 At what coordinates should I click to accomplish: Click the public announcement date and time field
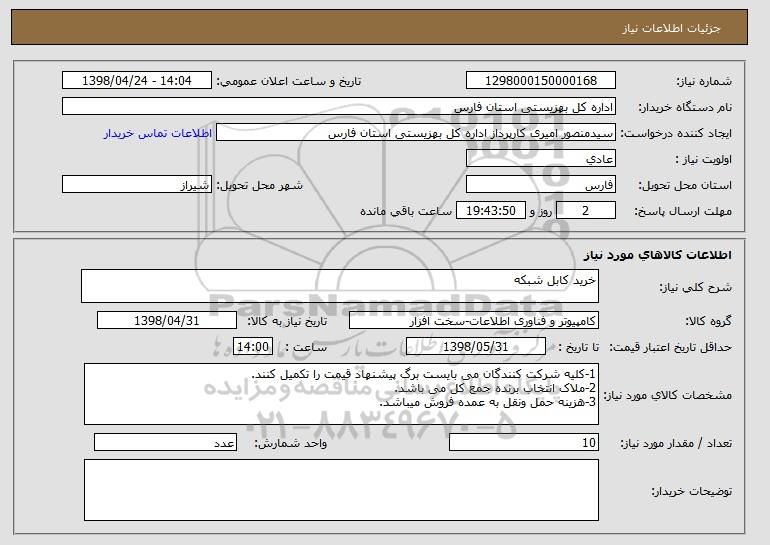pos(137,81)
